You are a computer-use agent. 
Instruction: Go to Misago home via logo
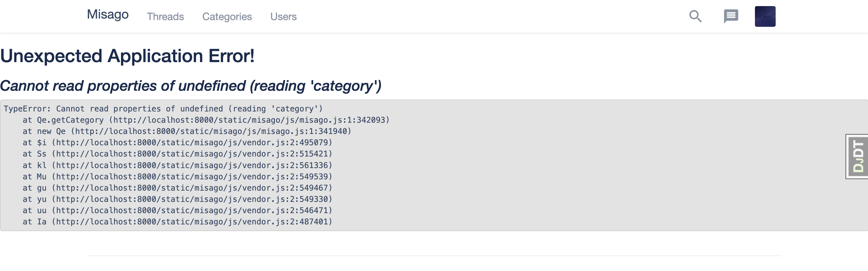tap(108, 15)
